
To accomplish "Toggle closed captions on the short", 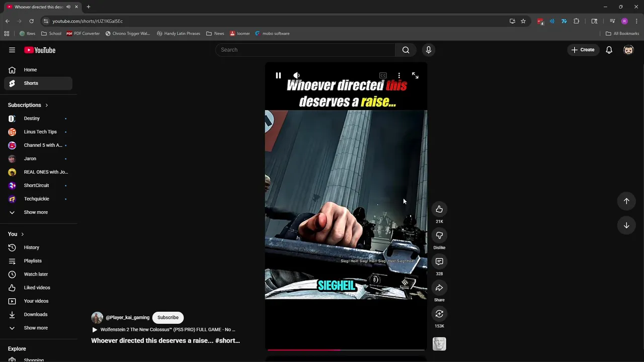I will [x=383, y=75].
